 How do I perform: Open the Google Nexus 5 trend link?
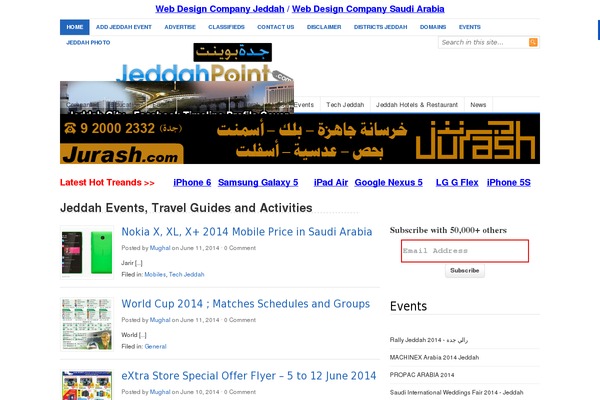(388, 183)
